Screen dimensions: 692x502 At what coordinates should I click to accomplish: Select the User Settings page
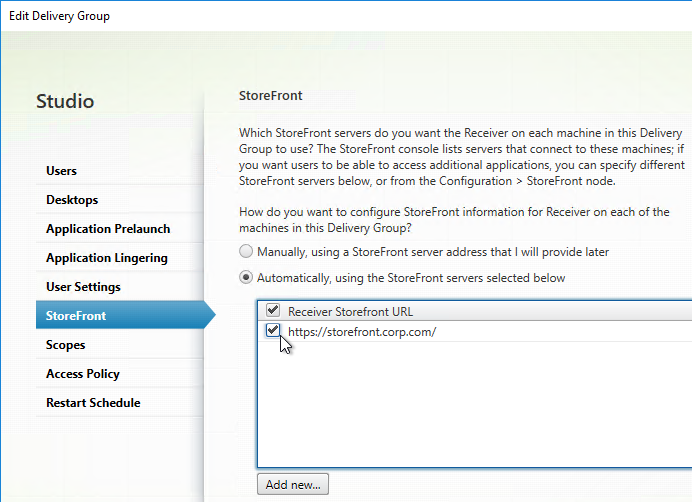coord(120,287)
